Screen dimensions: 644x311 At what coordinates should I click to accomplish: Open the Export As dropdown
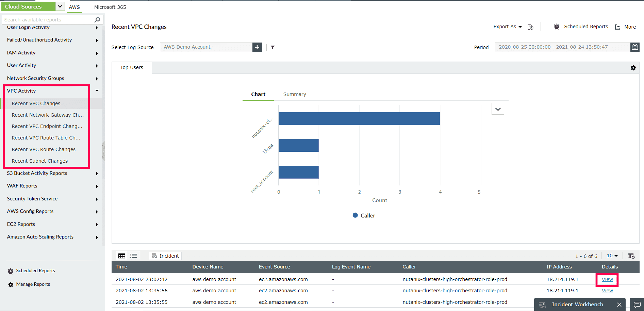[507, 27]
